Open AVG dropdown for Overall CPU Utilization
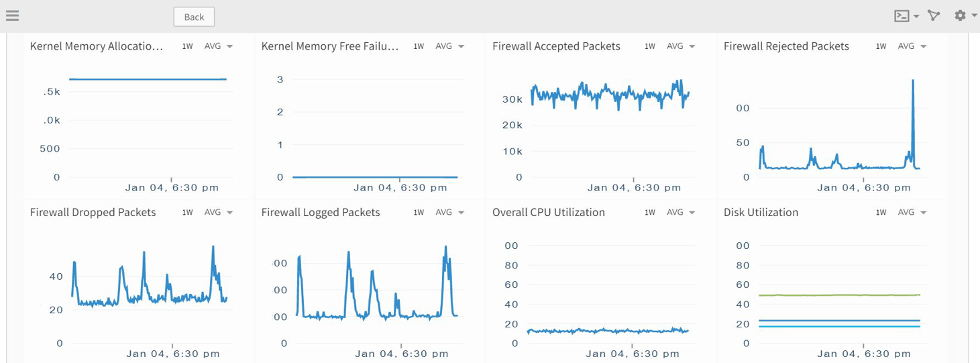 [x=681, y=213]
